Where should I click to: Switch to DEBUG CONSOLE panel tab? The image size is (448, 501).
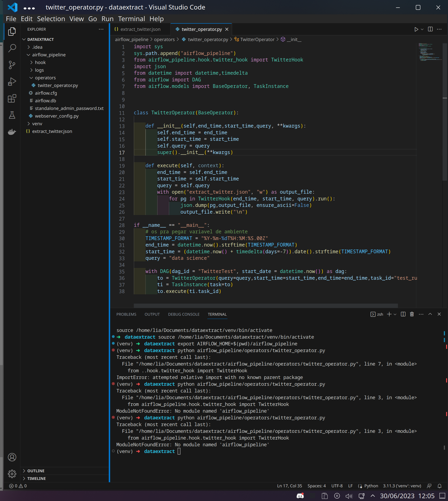click(184, 314)
